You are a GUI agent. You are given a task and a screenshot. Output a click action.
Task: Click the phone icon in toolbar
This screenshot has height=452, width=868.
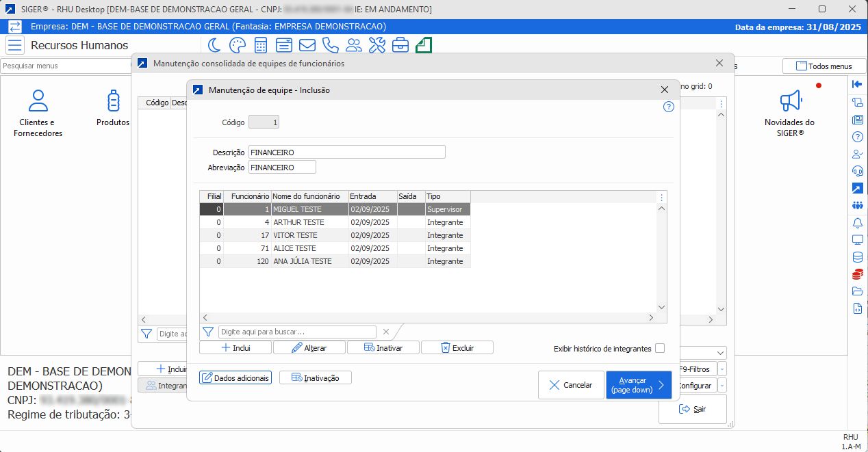(331, 45)
